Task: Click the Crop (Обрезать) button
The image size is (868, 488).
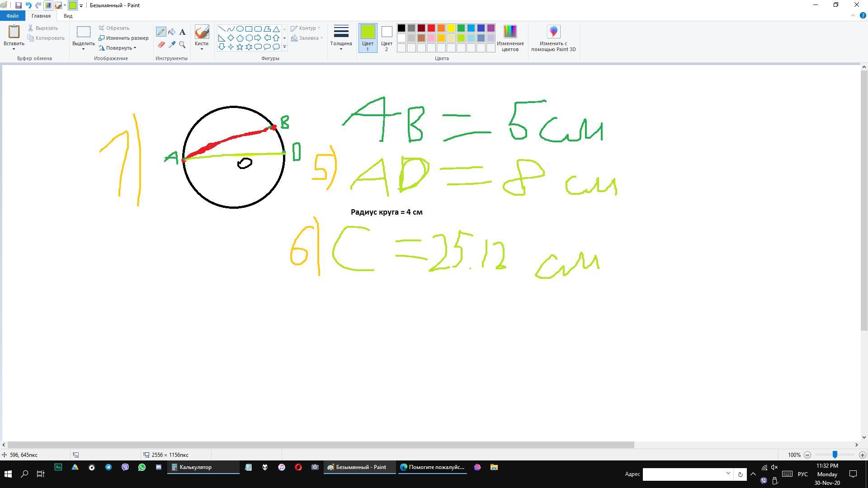Action: pyautogui.click(x=114, y=28)
